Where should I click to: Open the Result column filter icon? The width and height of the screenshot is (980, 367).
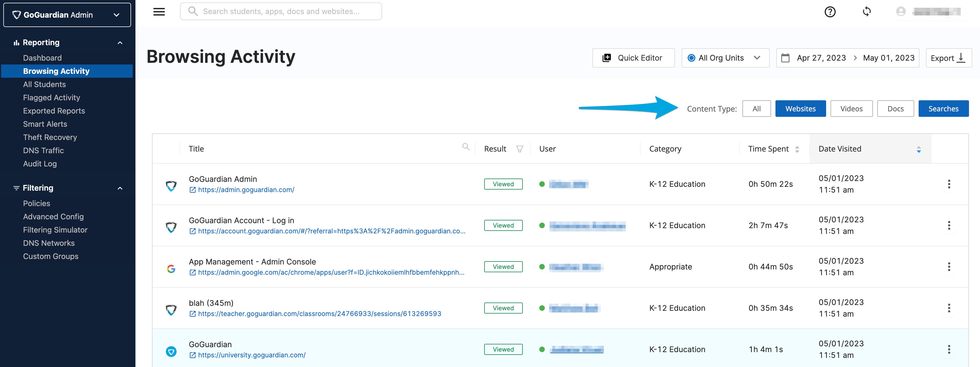point(519,149)
